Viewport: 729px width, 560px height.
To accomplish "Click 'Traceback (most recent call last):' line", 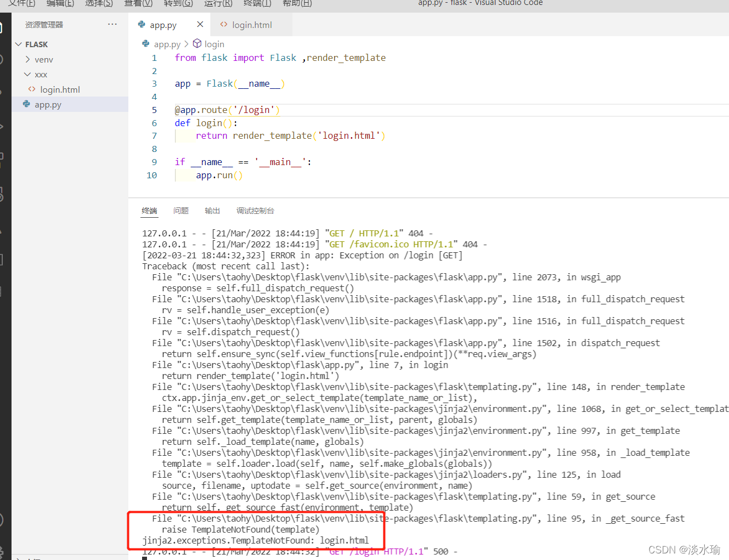I will [226, 266].
